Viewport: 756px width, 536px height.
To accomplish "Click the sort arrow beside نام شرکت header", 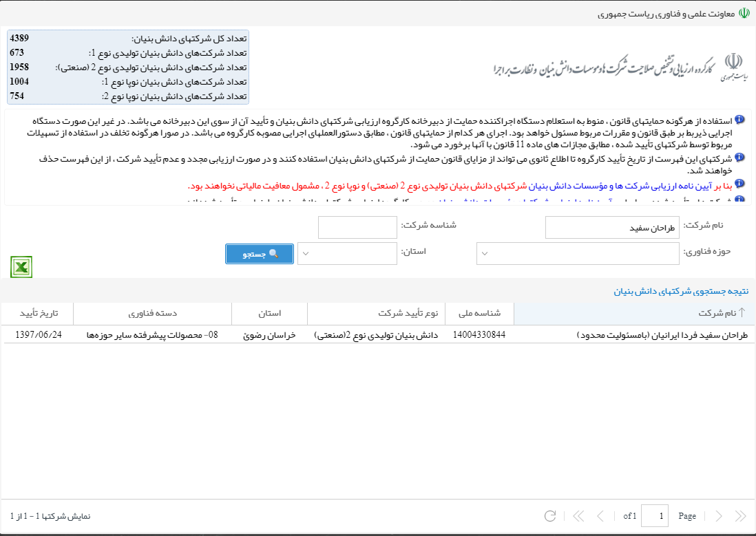I will click(742, 313).
